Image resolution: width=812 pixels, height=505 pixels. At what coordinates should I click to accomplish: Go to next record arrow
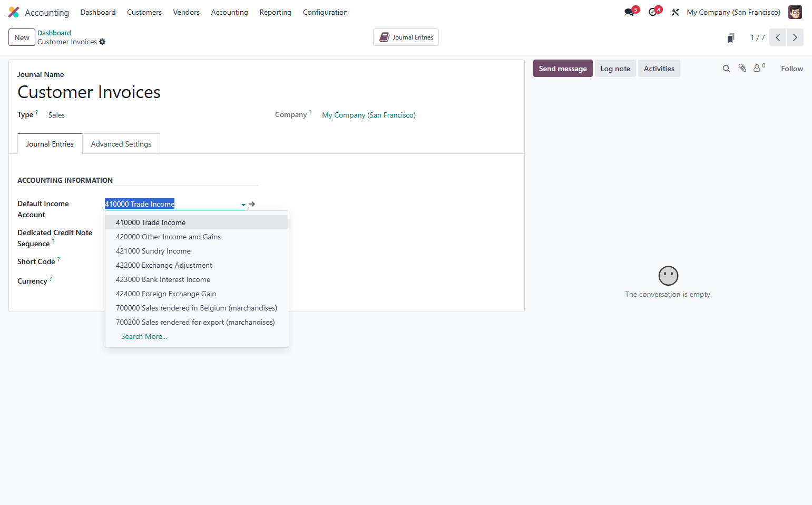point(795,37)
